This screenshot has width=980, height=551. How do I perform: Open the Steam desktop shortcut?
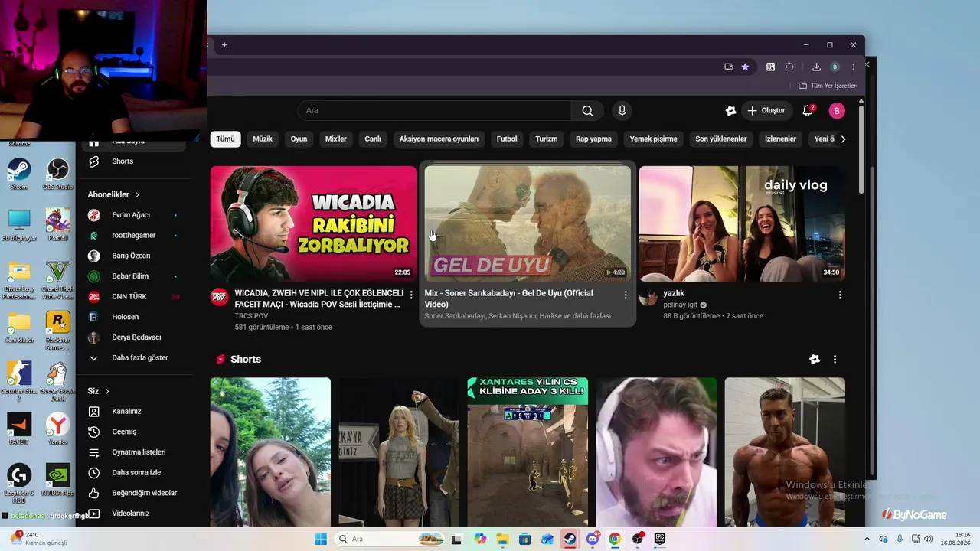pyautogui.click(x=19, y=174)
